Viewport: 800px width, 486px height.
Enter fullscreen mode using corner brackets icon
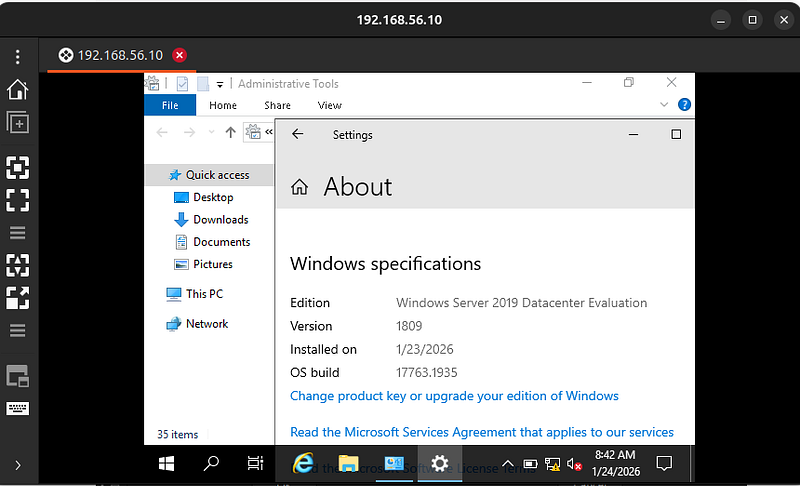tap(18, 200)
